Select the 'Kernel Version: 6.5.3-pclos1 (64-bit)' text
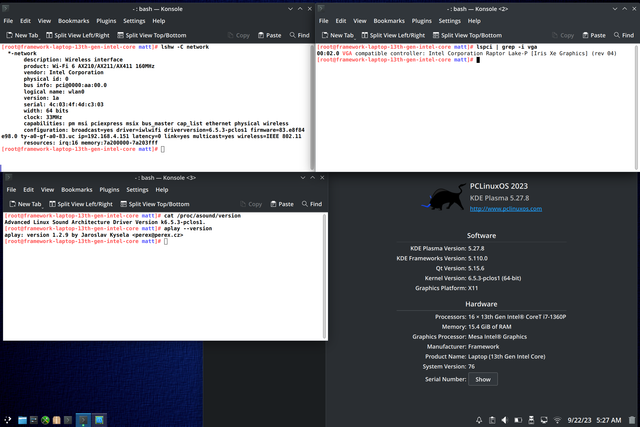The width and height of the screenshot is (640, 427). (x=473, y=278)
